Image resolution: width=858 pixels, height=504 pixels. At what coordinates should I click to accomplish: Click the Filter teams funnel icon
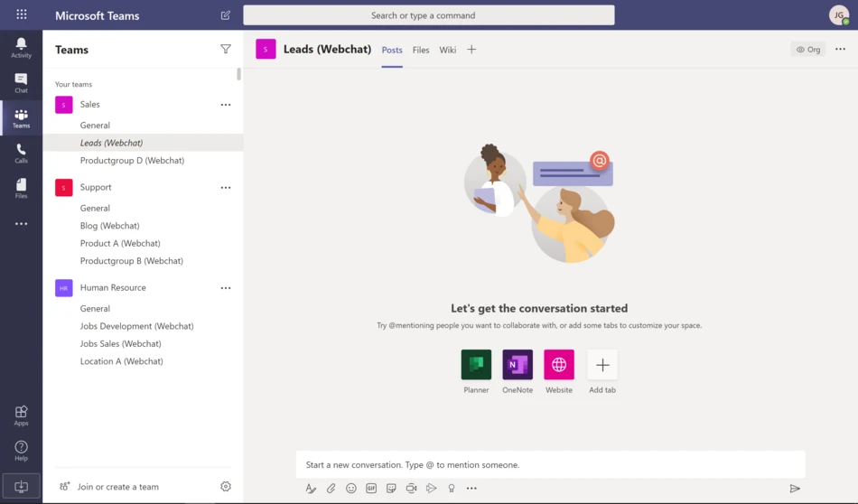click(x=226, y=50)
